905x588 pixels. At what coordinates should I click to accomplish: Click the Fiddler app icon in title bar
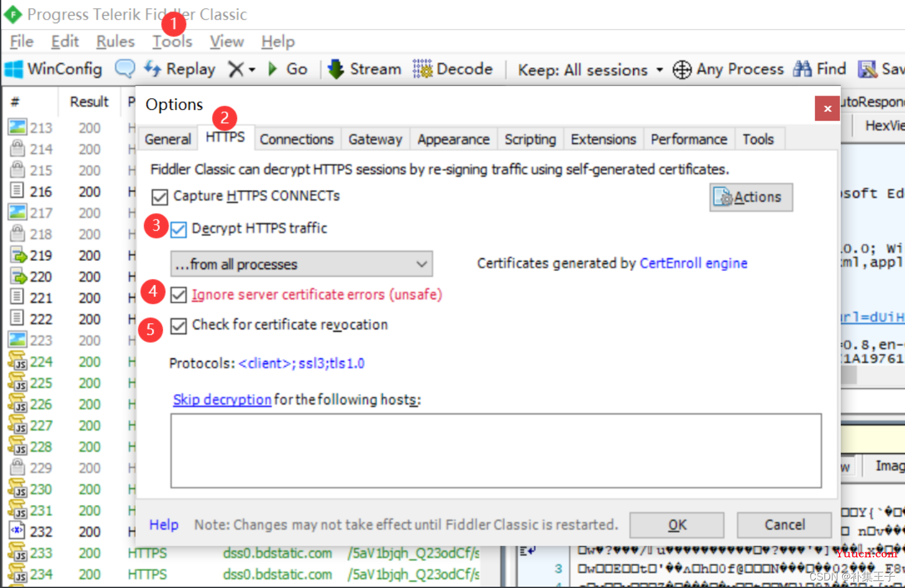tap(13, 14)
